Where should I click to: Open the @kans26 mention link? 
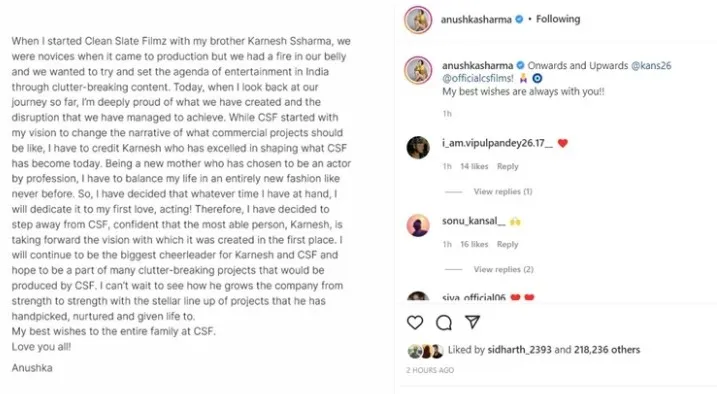pyautogui.click(x=651, y=65)
